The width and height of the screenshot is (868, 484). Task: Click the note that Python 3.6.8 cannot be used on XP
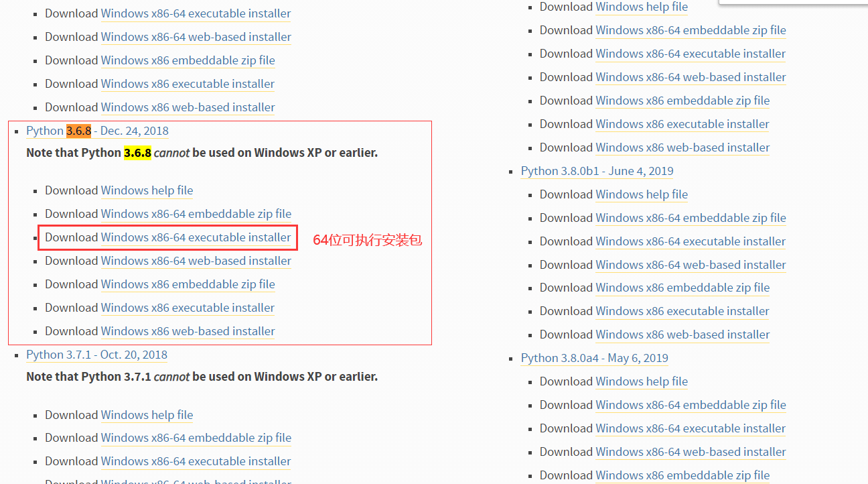click(202, 153)
